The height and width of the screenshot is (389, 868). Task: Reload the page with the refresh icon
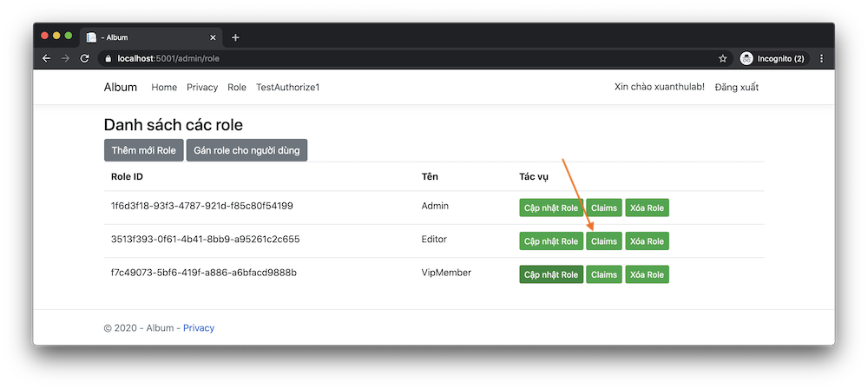[x=84, y=58]
